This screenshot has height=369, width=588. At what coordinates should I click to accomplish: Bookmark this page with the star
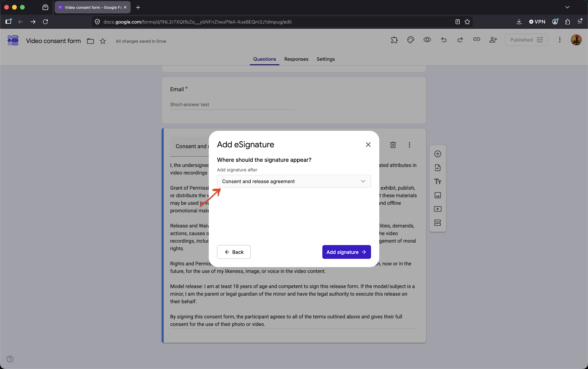click(x=467, y=22)
